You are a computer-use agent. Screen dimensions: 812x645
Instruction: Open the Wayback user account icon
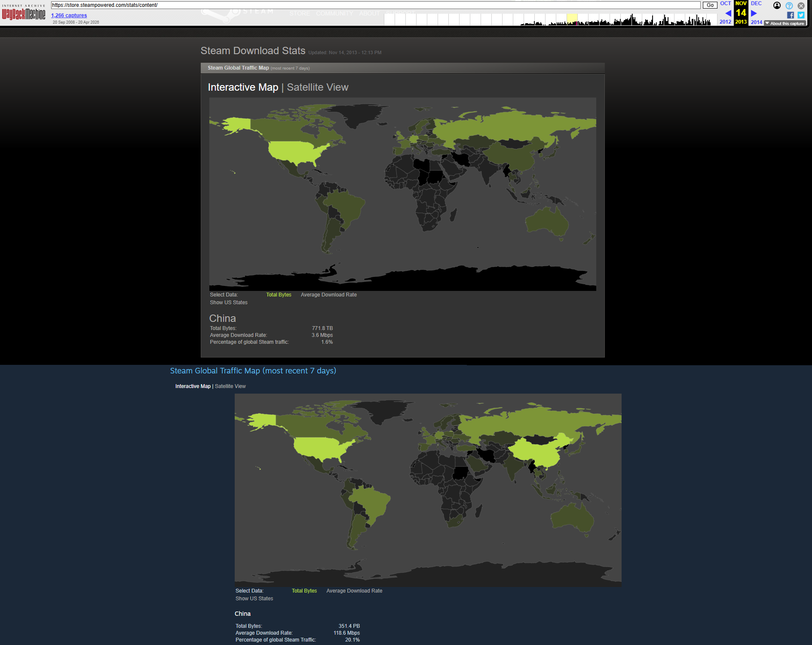(x=777, y=6)
